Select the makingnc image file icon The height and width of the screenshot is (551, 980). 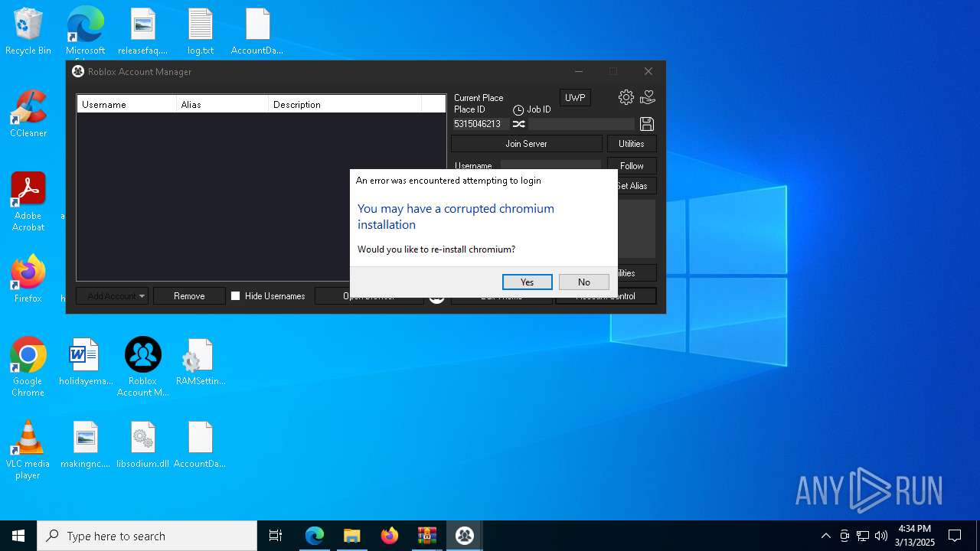click(85, 445)
